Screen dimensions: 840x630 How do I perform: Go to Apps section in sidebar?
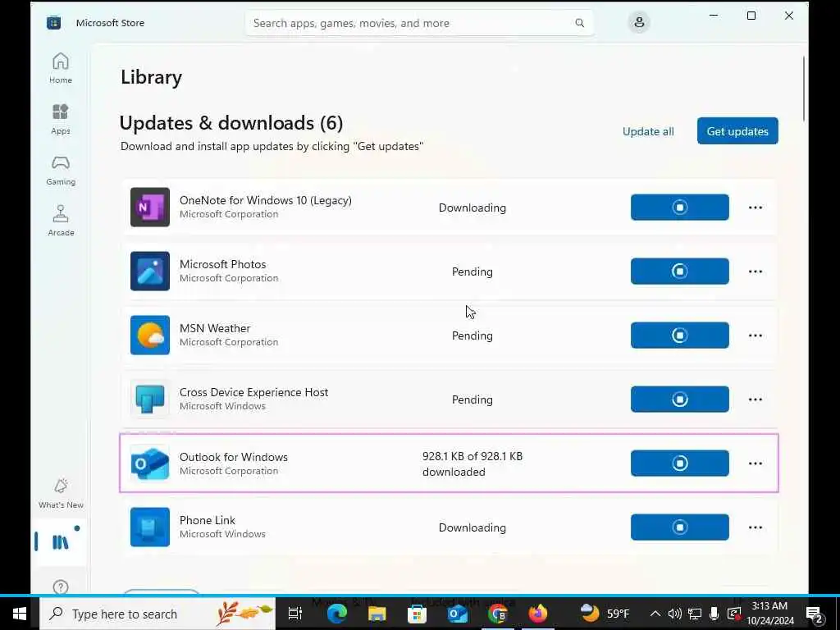[61, 119]
